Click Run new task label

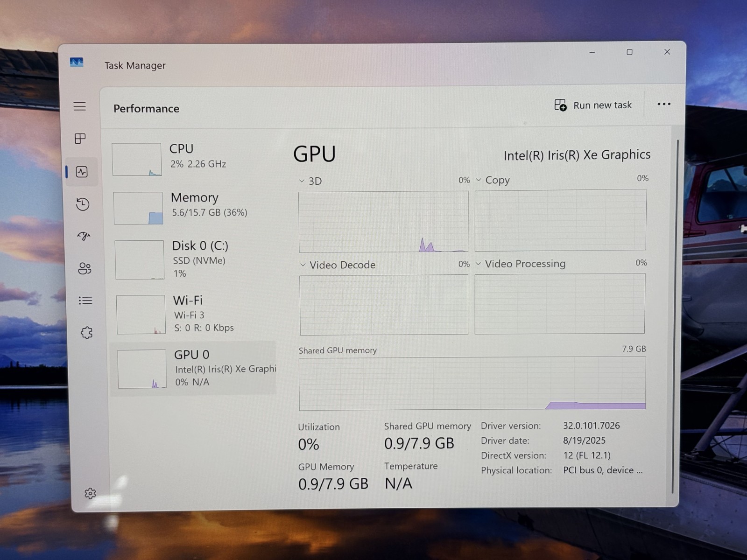click(602, 105)
